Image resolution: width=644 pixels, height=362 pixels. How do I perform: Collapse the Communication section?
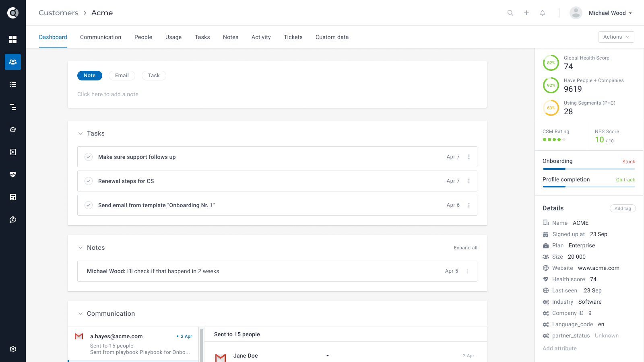[80, 314]
